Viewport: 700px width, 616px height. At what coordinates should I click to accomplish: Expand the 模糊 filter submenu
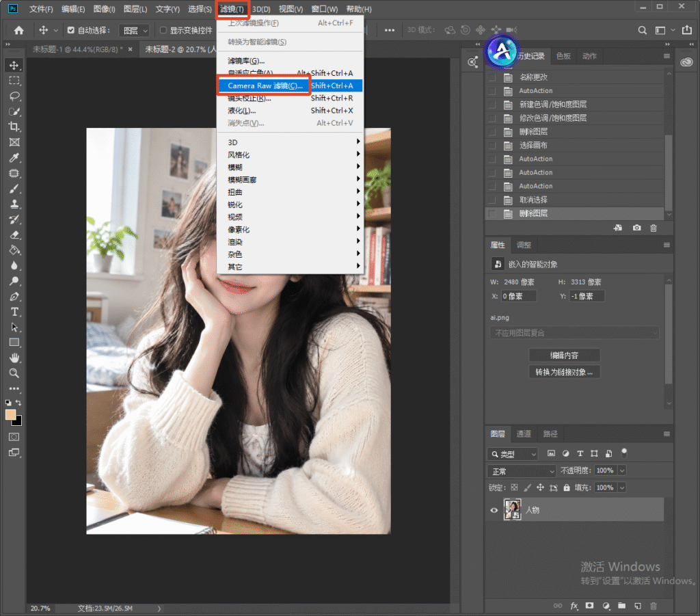(x=290, y=167)
